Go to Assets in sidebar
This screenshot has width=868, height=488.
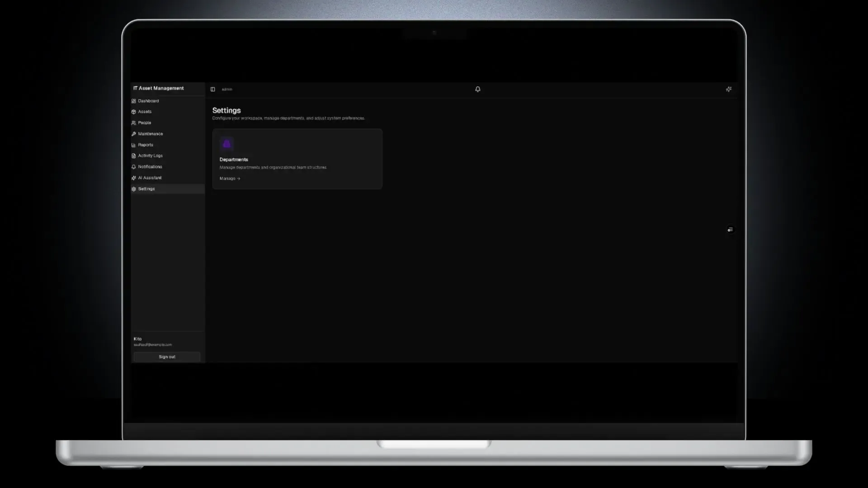click(168, 112)
